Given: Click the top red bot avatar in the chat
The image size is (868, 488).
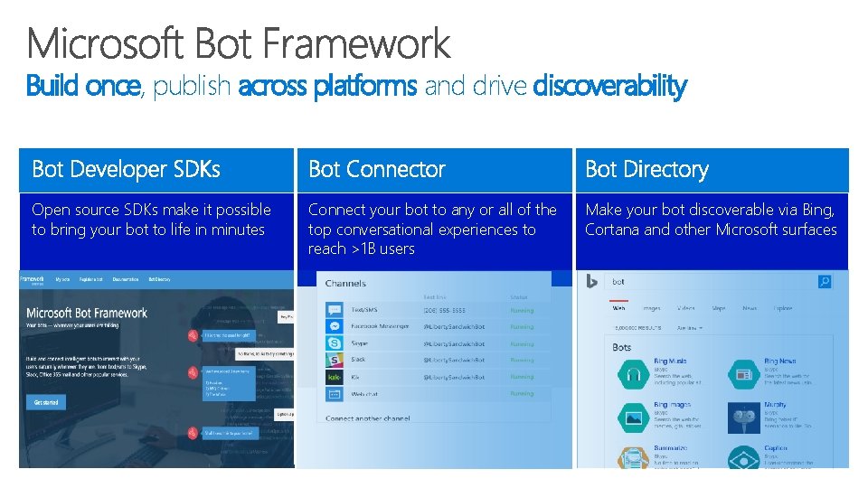Looking at the screenshot, I should point(193,335).
